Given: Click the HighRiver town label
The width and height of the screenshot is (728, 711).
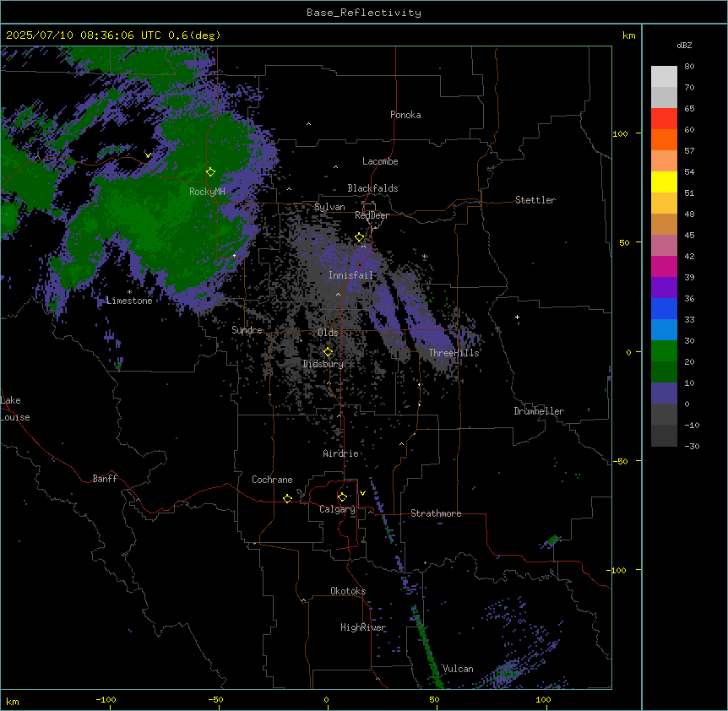Looking at the screenshot, I should 363,627.
